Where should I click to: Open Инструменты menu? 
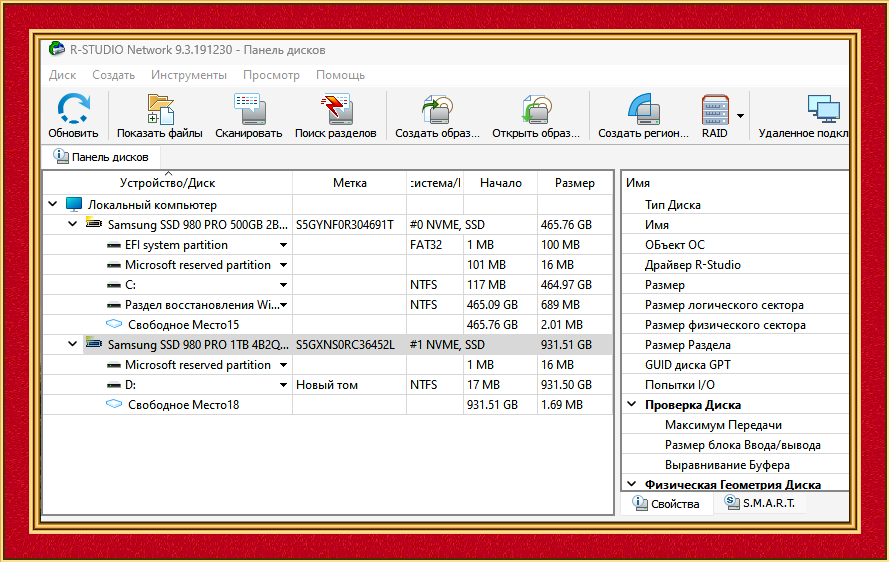189,75
